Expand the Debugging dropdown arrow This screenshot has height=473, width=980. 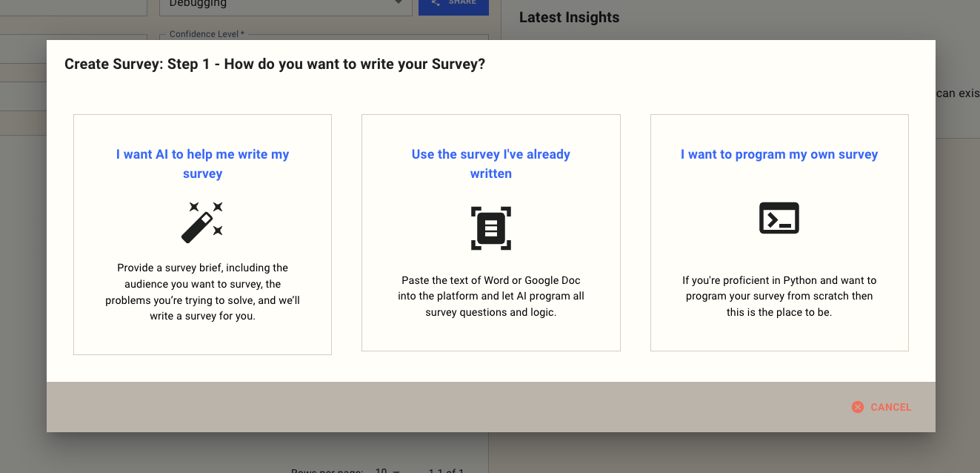point(399,3)
